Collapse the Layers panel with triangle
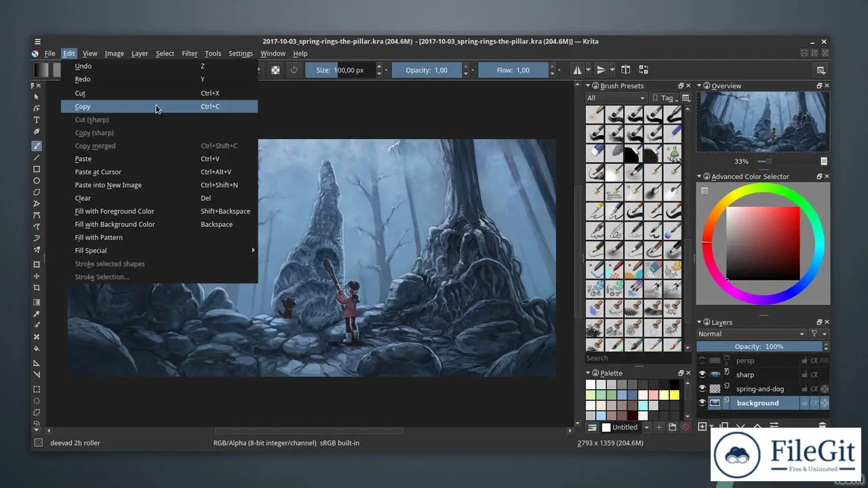This screenshot has height=488, width=868. coord(699,322)
